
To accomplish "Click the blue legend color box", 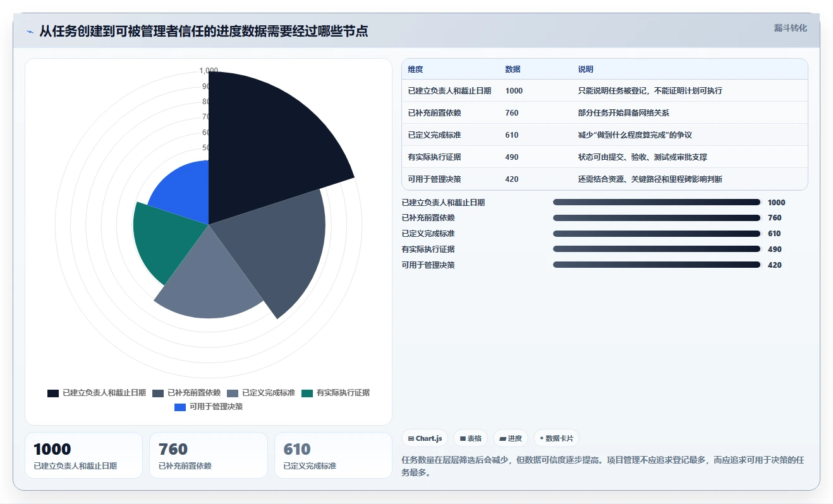I will (x=180, y=407).
